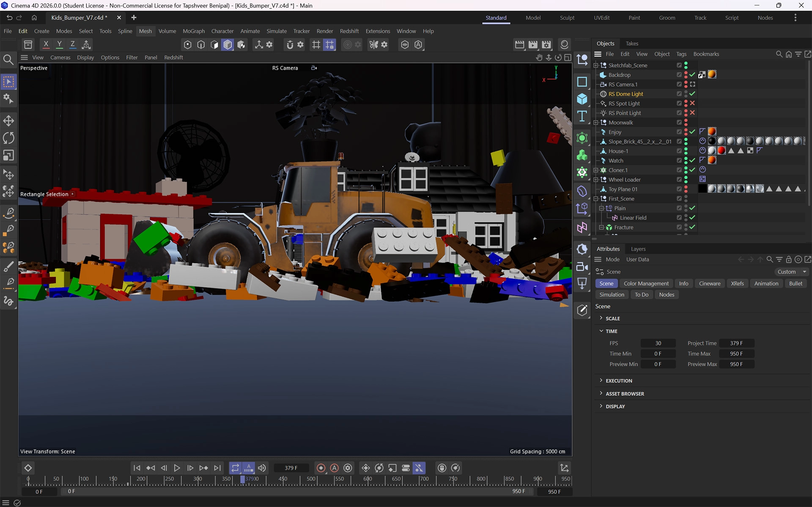The width and height of the screenshot is (812, 507).
Task: Expand the Wheel Loader hierarchy
Action: click(x=596, y=180)
